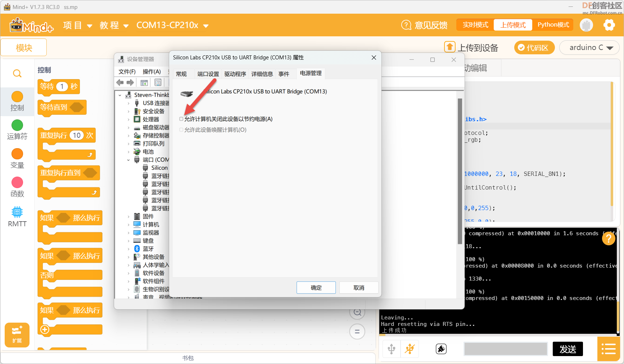Switch to 上传模式 mode
The height and width of the screenshot is (364, 624).
513,25
